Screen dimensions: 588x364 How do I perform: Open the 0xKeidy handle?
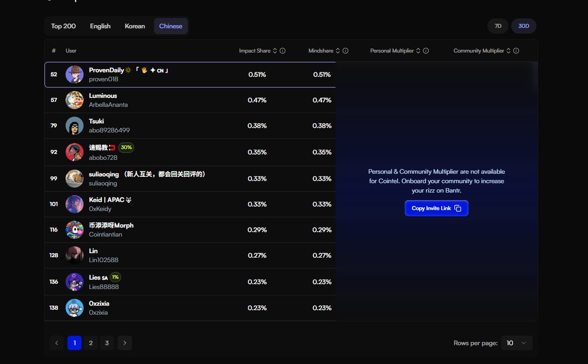pyautogui.click(x=100, y=209)
